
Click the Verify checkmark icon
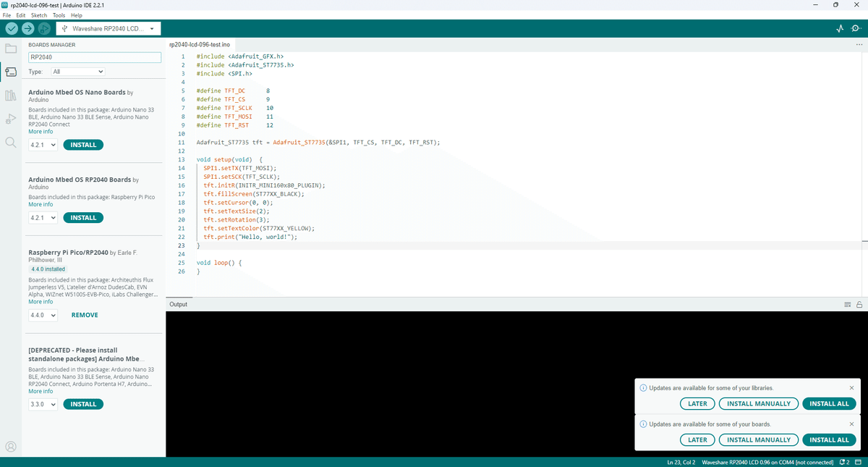12,29
